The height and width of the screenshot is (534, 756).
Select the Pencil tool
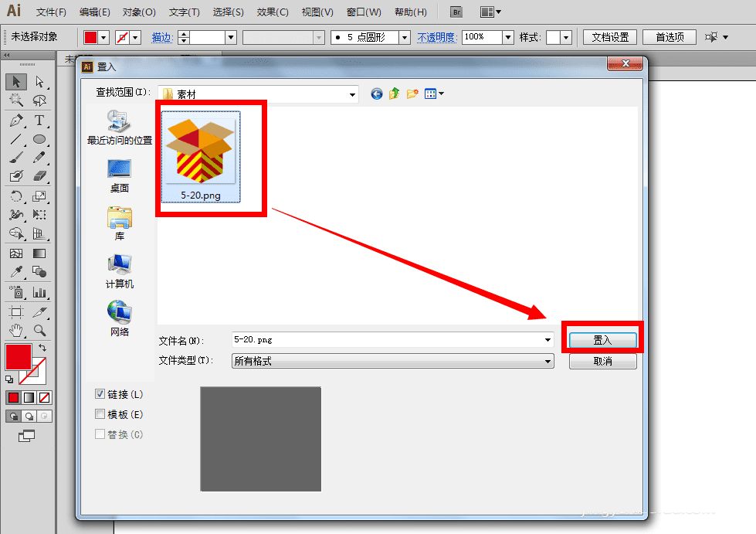click(x=39, y=157)
